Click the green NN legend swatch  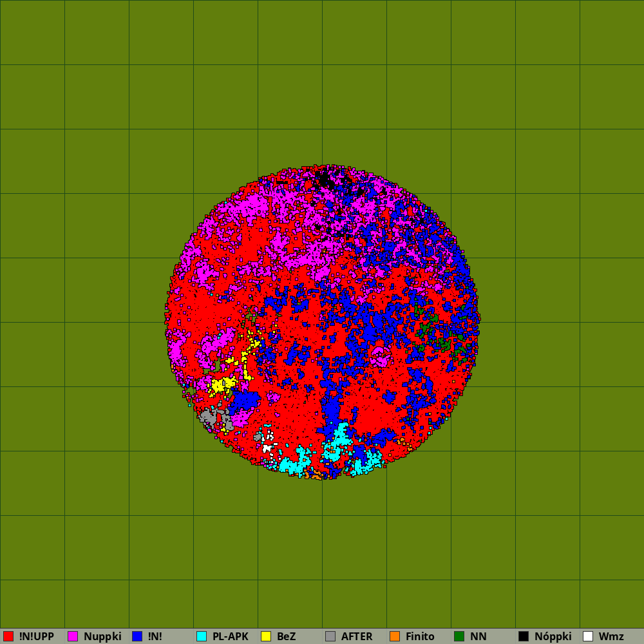(x=459, y=636)
